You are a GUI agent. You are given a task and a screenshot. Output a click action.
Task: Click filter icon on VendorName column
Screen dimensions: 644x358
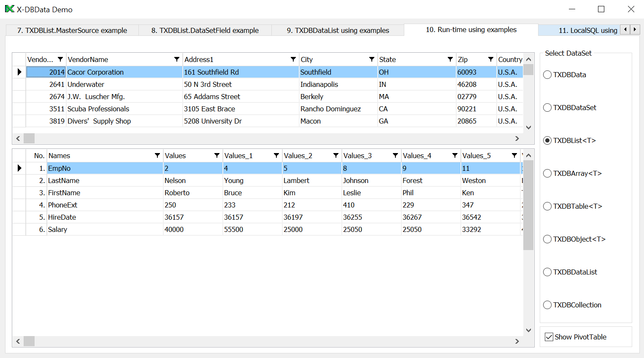(x=177, y=59)
